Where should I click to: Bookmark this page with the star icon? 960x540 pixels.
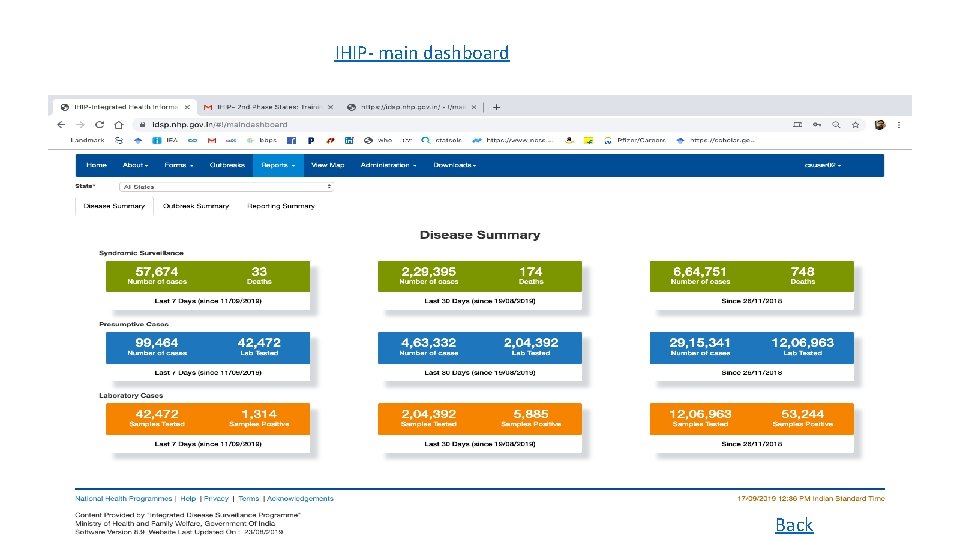pos(855,125)
